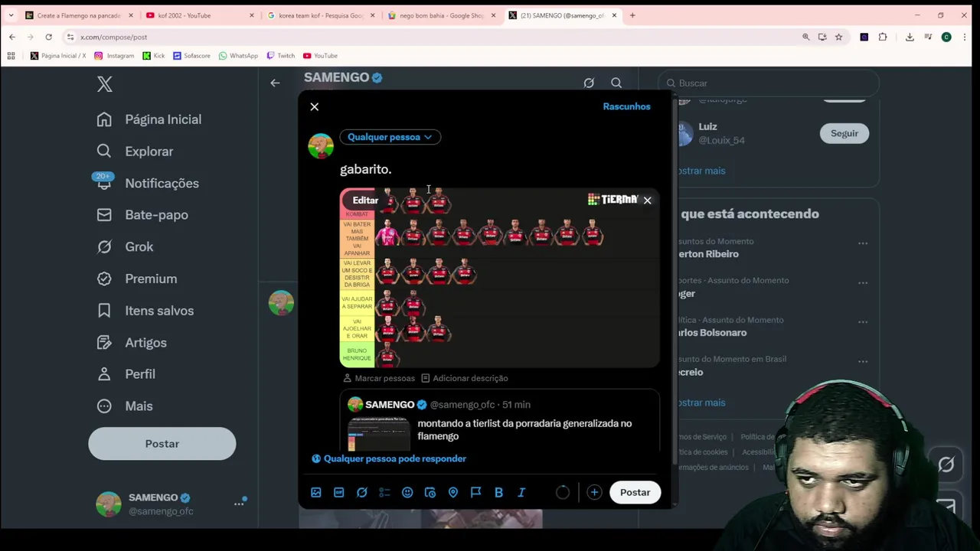The width and height of the screenshot is (980, 551).
Task: Click the back arrow on profile header
Action: (x=275, y=83)
